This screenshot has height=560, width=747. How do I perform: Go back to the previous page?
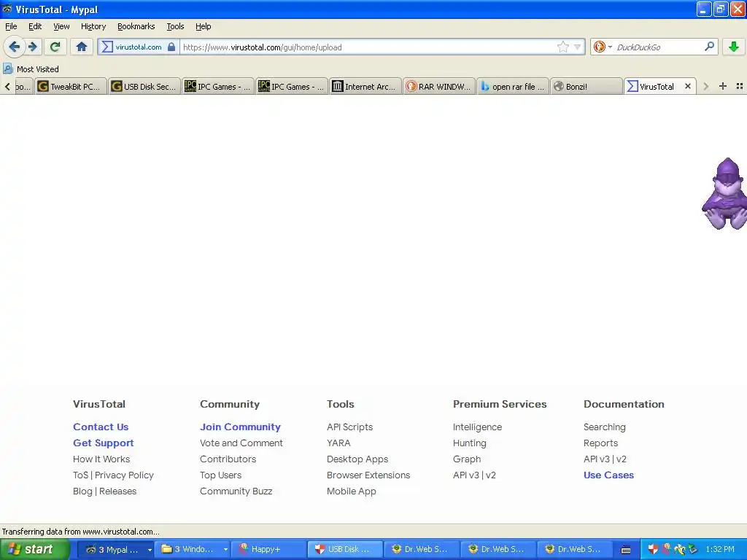pyautogui.click(x=15, y=47)
